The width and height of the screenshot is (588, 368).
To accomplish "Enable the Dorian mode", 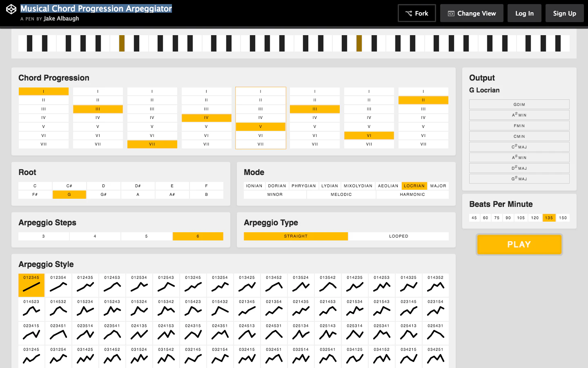I will 277,186.
